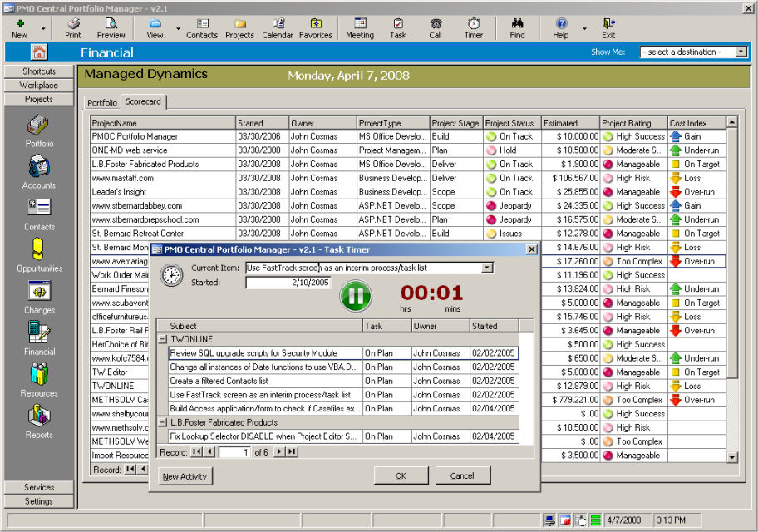Go to previous record in Task Timer

click(x=209, y=451)
